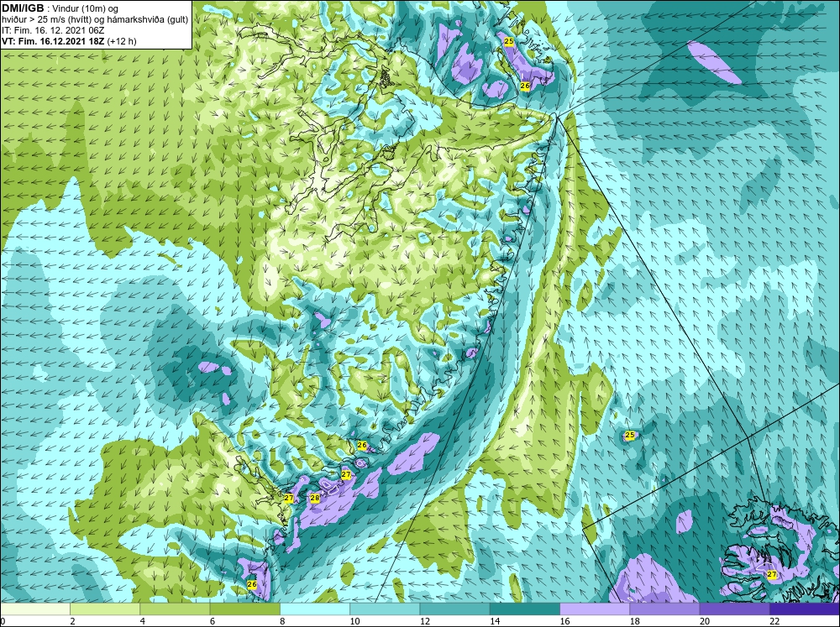This screenshot has width=840, height=627.
Task: Pick the 6–8 m/s olive green legend swatch
Action: click(244, 609)
